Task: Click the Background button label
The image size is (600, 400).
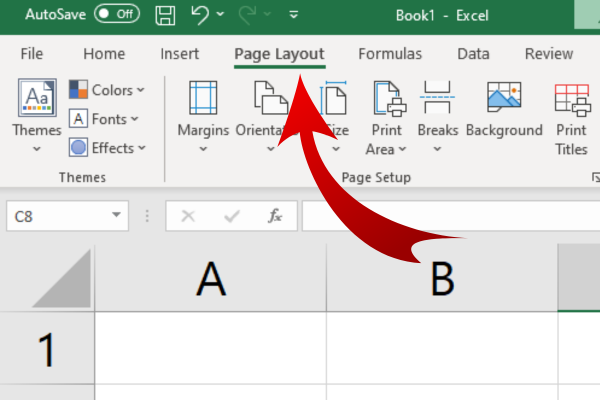Action: click(504, 130)
